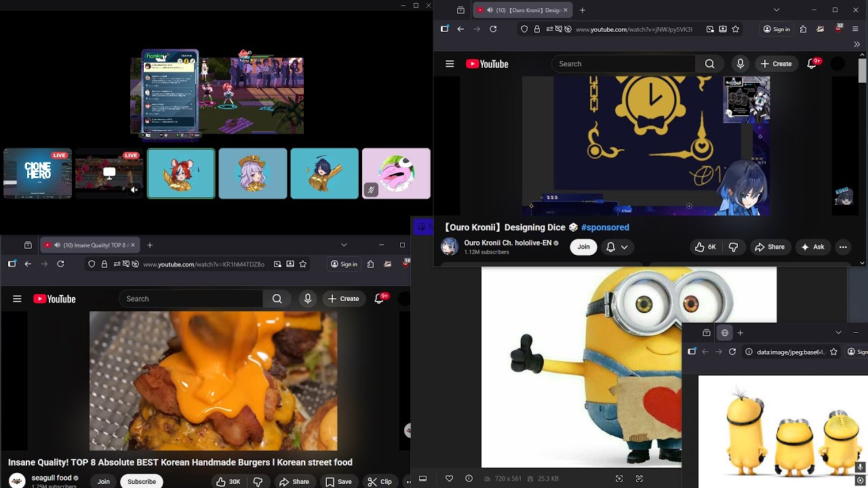868x488 pixels.
Task: Go back in Ouro Kronii browser window
Action: coord(460,29)
